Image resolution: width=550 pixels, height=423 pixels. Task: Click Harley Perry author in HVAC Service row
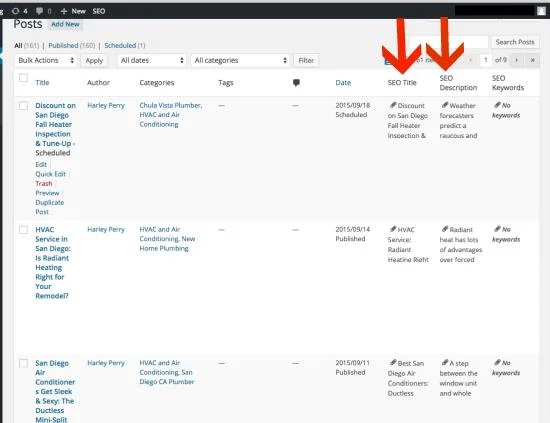106,230
